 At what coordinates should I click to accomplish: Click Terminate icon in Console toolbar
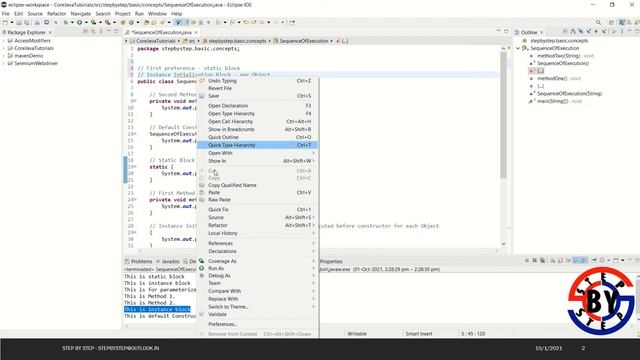[527, 260]
